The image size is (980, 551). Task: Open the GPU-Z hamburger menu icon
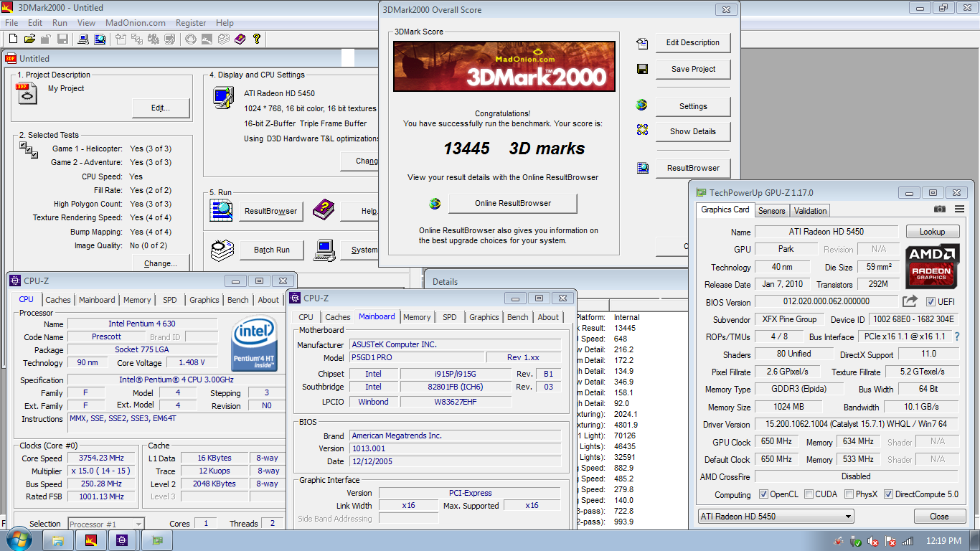click(959, 209)
